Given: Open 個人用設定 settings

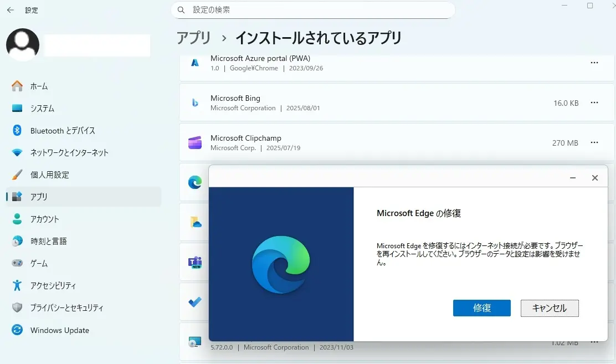Looking at the screenshot, I should coord(83,175).
